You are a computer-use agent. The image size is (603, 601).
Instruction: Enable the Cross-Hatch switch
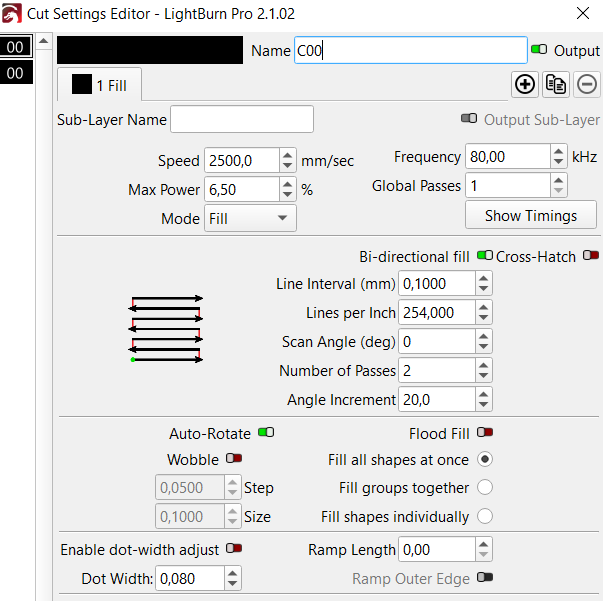tap(591, 255)
